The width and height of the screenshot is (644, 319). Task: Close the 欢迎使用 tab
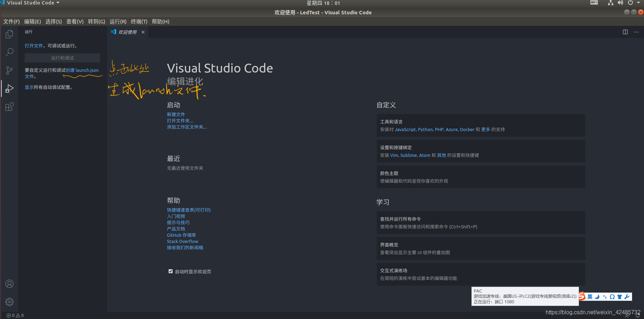[x=143, y=32]
